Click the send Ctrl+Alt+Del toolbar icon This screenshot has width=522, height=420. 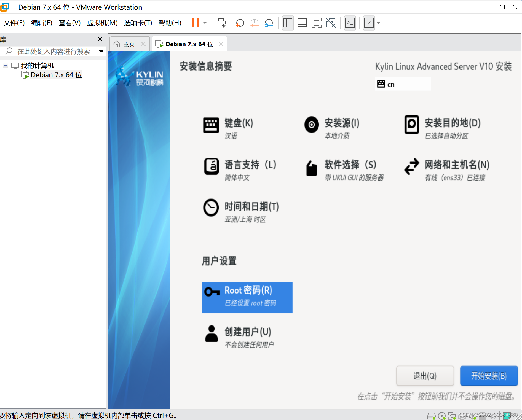tap(221, 23)
